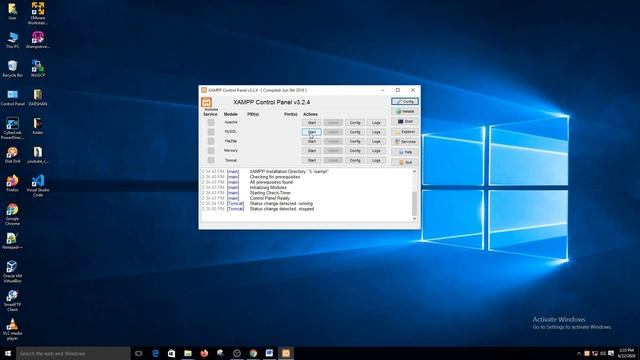Select the WinSCP desktop icon
The image size is (640, 360).
[x=38, y=69]
